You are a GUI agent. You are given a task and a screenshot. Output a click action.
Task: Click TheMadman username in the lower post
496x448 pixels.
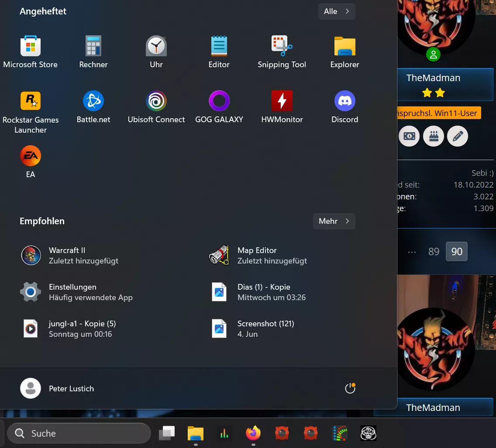[433, 407]
